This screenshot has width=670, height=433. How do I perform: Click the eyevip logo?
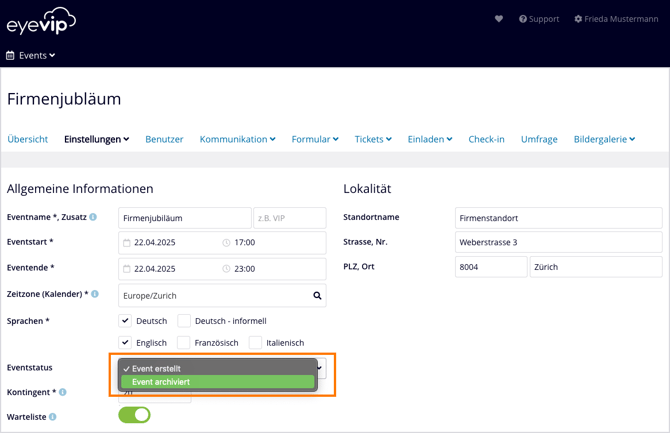[41, 20]
